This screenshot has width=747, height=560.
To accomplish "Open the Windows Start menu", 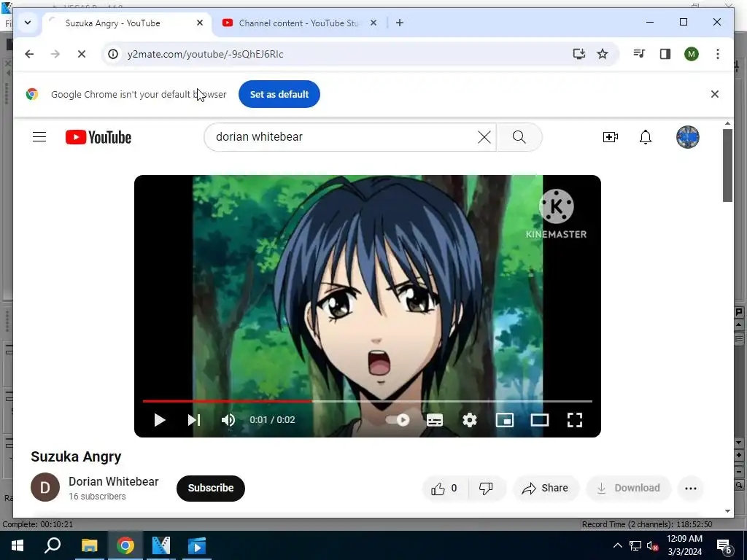I will click(18, 545).
